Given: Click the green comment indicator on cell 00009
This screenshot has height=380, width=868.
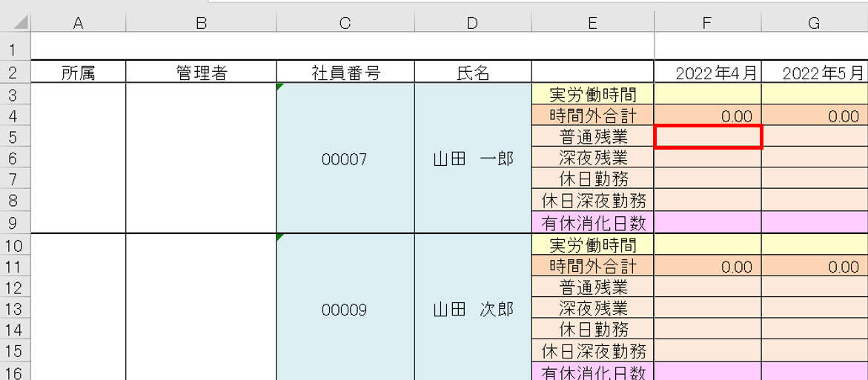Looking at the screenshot, I should coord(279,237).
